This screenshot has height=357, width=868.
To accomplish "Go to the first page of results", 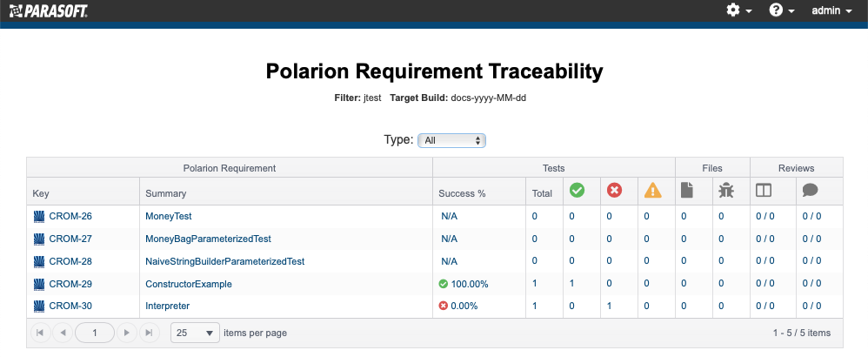I will pyautogui.click(x=40, y=333).
